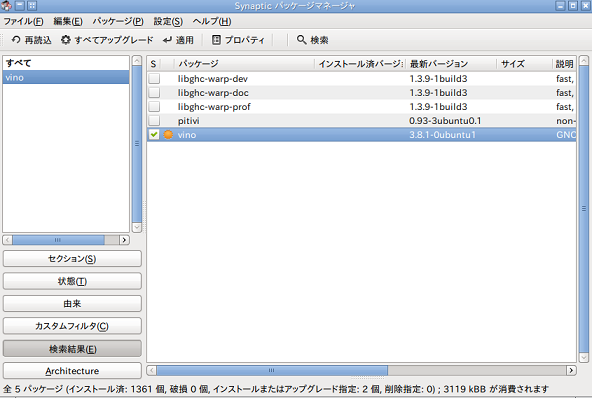Click left list horizontal scroll right arrow
The height and width of the screenshot is (398, 592).
124,240
